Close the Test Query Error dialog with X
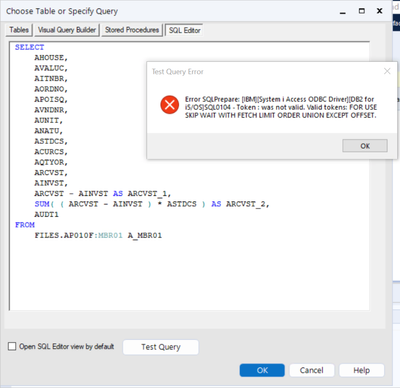Viewport: 400px width, 388px height. 387,71
